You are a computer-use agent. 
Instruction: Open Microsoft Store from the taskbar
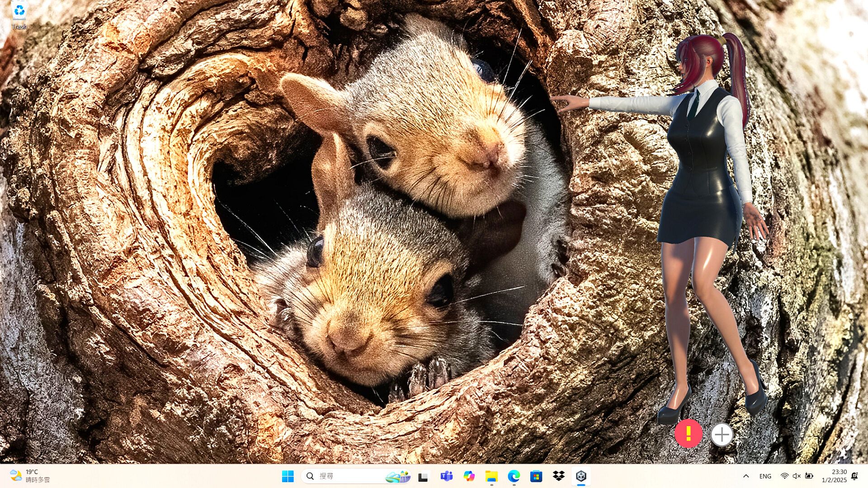(536, 476)
